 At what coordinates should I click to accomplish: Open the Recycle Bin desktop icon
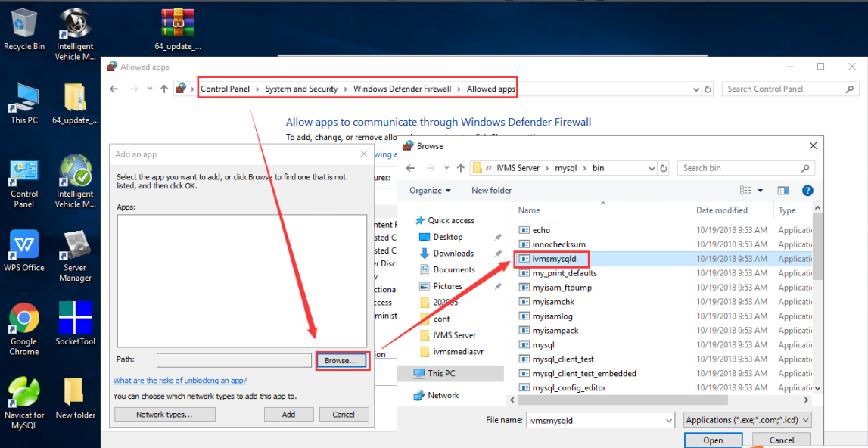[23, 30]
